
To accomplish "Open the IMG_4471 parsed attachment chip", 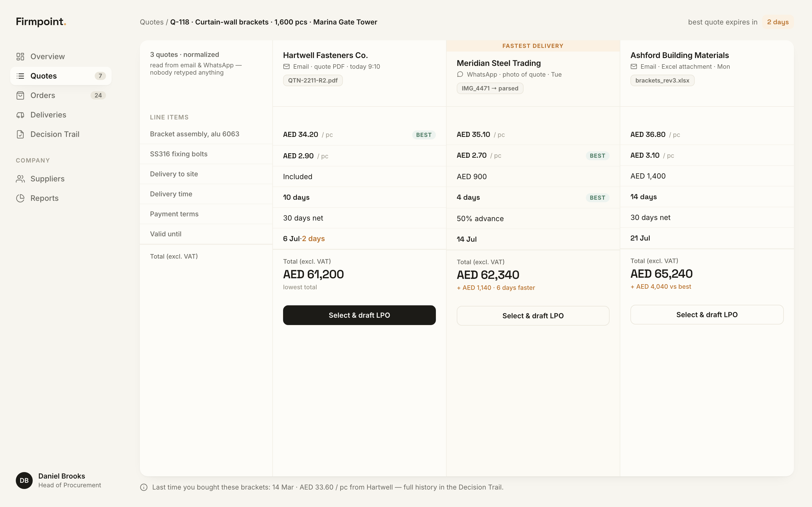I will pos(490,88).
